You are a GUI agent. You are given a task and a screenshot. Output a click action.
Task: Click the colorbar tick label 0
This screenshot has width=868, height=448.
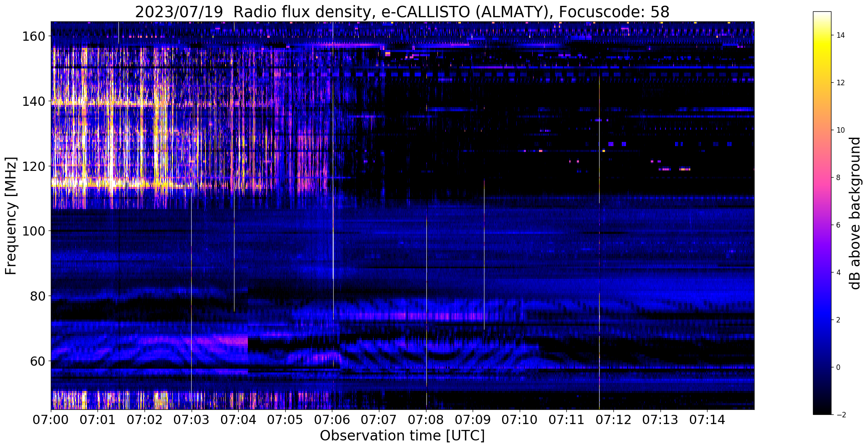pyautogui.click(x=839, y=367)
